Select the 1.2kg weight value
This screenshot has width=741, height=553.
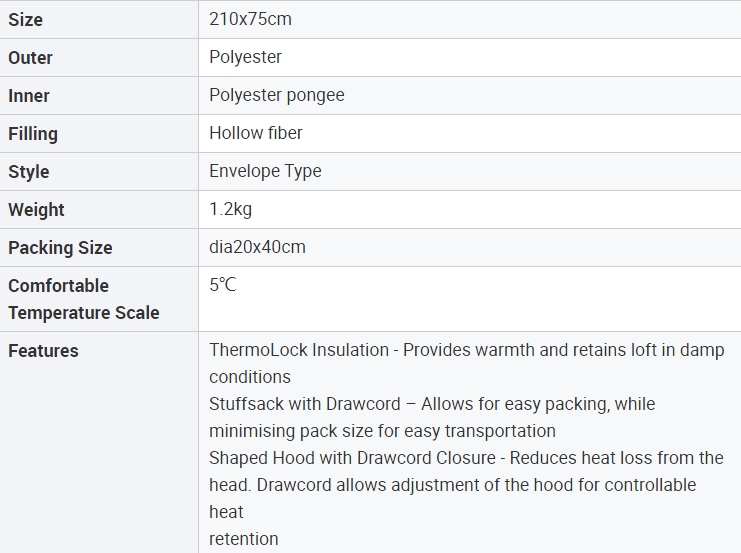click(232, 209)
